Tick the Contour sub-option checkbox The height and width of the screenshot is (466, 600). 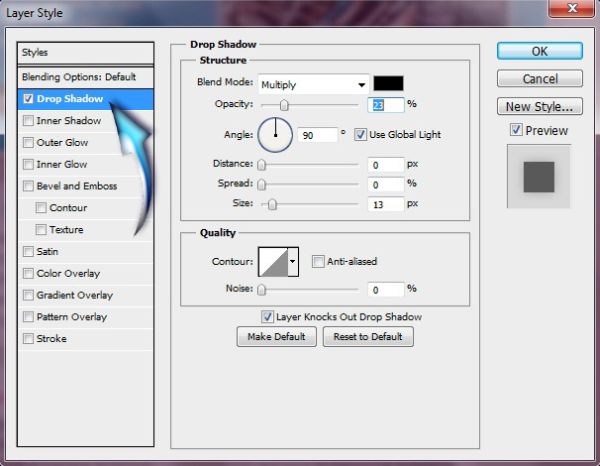click(41, 208)
